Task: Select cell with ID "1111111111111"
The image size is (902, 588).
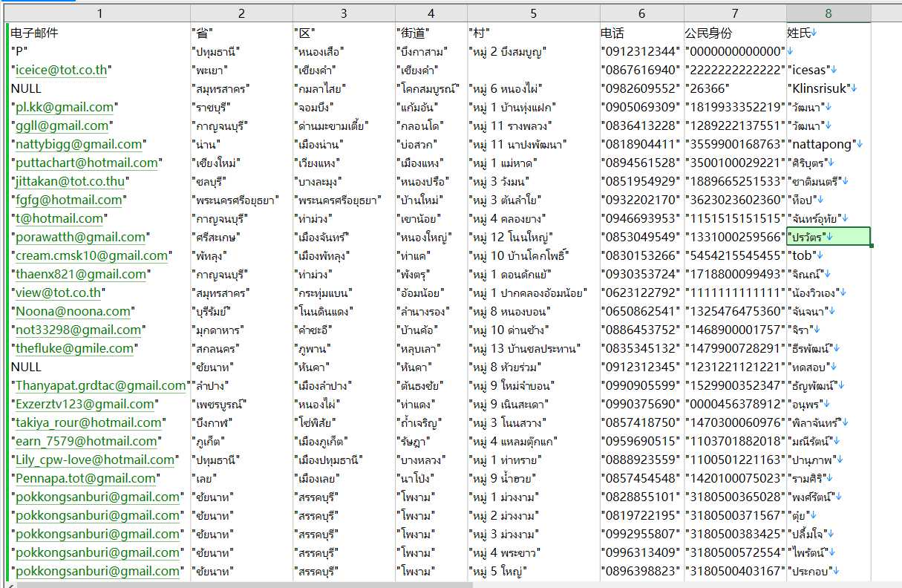Action: click(x=735, y=293)
